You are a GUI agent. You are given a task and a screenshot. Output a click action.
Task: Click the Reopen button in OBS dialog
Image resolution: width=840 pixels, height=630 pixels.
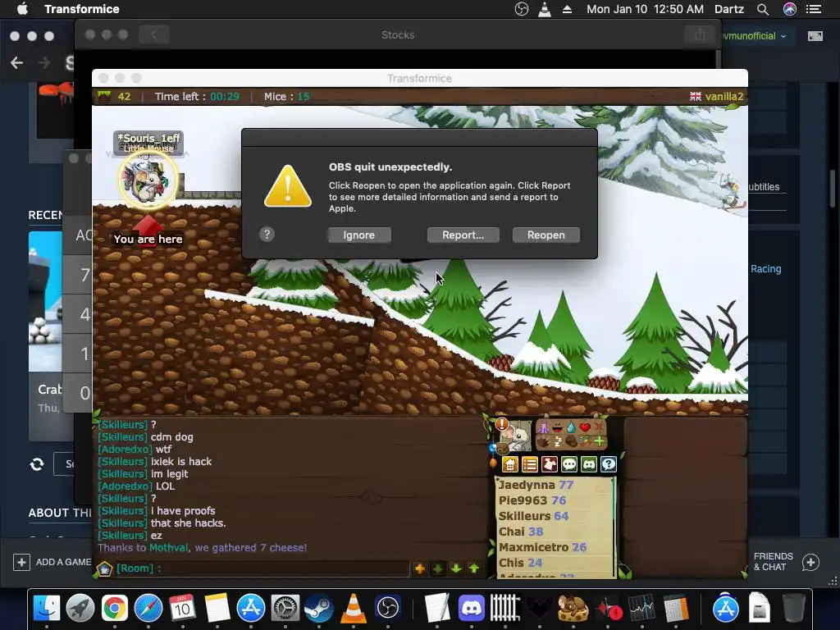point(546,235)
